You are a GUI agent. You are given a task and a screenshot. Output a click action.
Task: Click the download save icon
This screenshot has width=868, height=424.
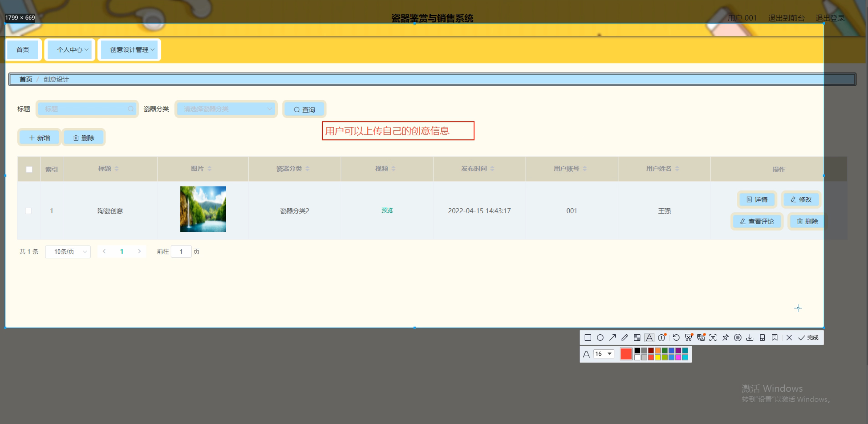tap(750, 338)
